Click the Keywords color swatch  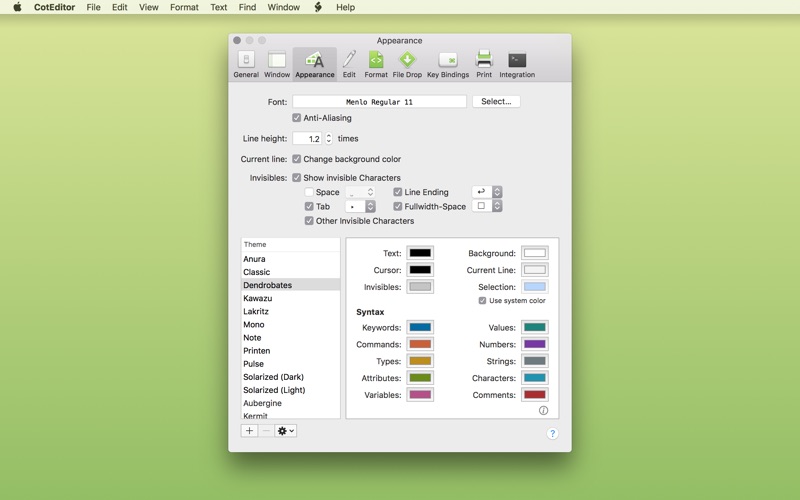click(420, 328)
